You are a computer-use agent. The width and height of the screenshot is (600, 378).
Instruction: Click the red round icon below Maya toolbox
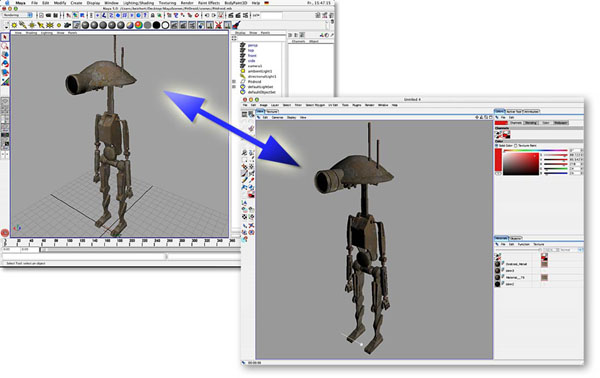5,233
